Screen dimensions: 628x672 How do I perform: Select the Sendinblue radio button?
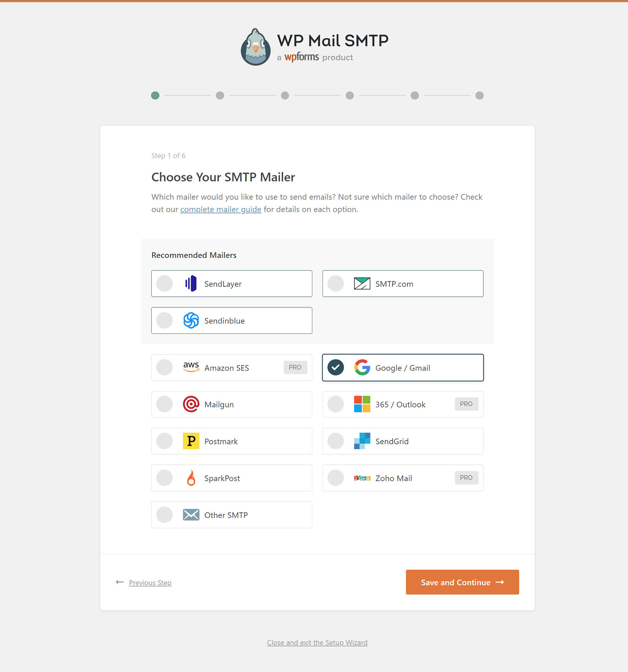(165, 320)
